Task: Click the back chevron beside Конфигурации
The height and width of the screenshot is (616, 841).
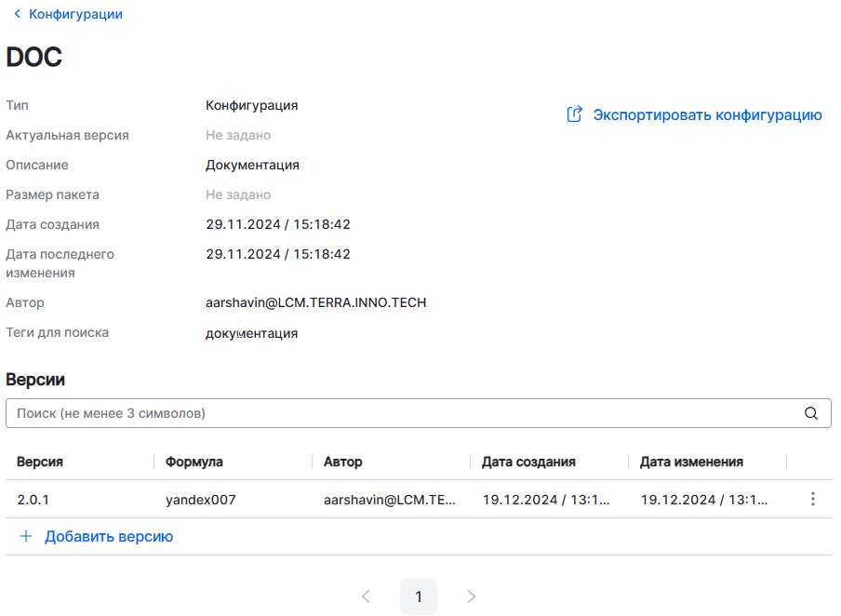Action: (x=17, y=15)
